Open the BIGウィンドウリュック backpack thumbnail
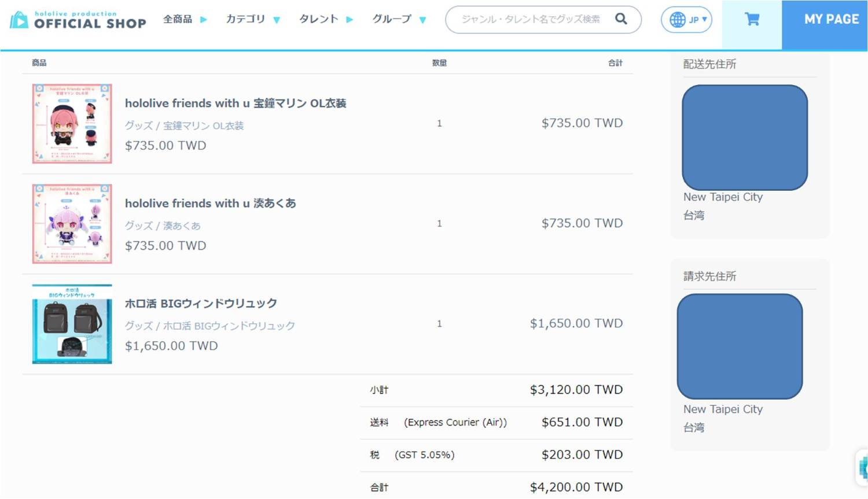This screenshot has height=499, width=868. coord(72,324)
